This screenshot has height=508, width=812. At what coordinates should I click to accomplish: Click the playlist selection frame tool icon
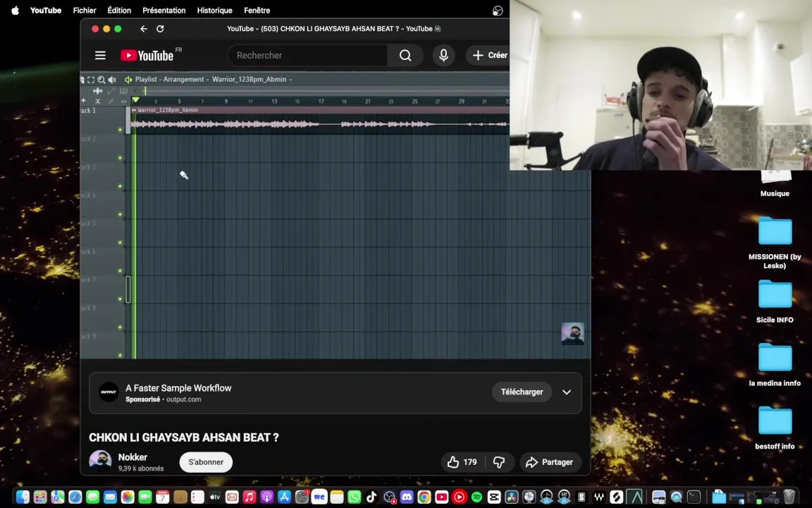pos(91,79)
